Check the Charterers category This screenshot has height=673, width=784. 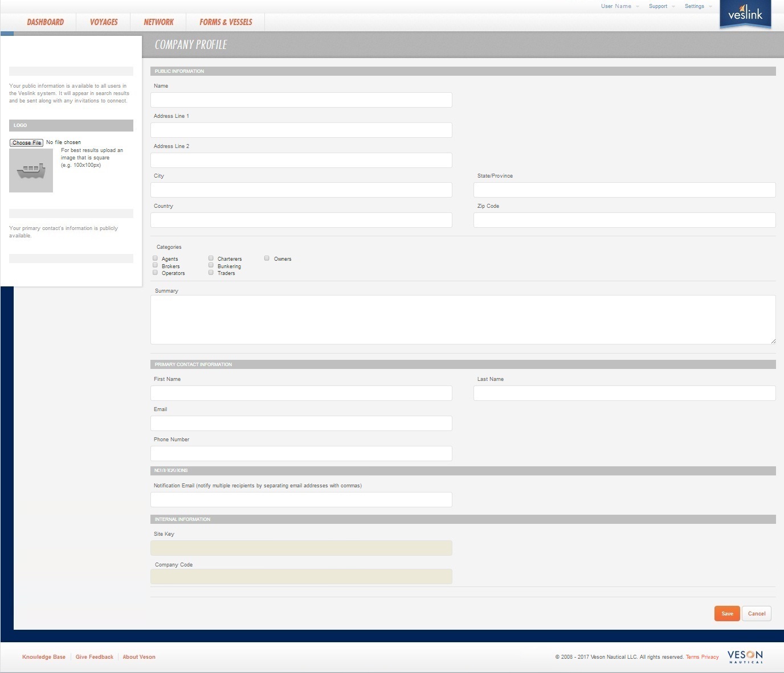coord(210,258)
